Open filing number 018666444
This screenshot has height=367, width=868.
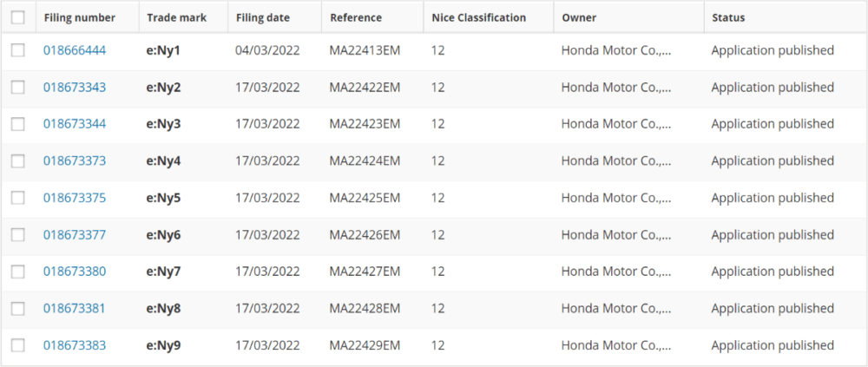coord(75,50)
